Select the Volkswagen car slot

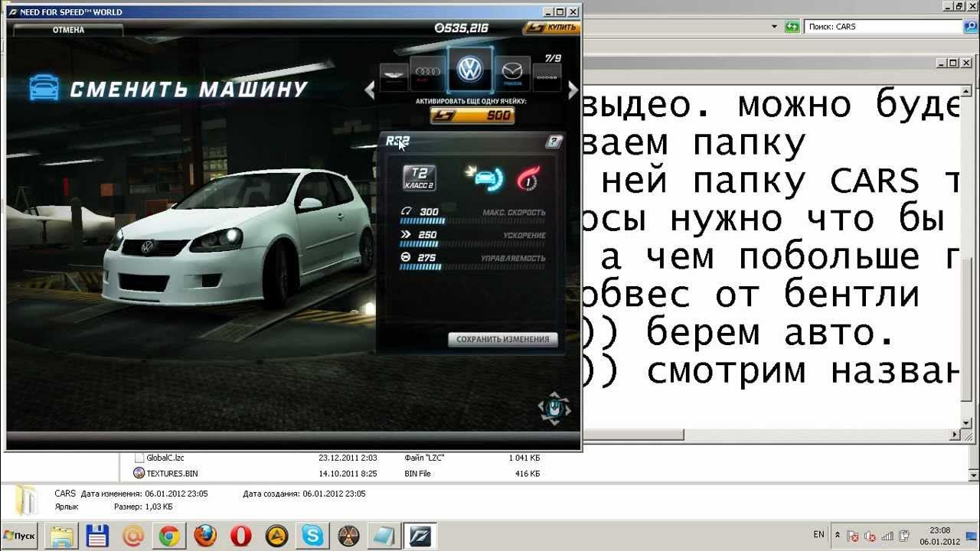click(470, 70)
